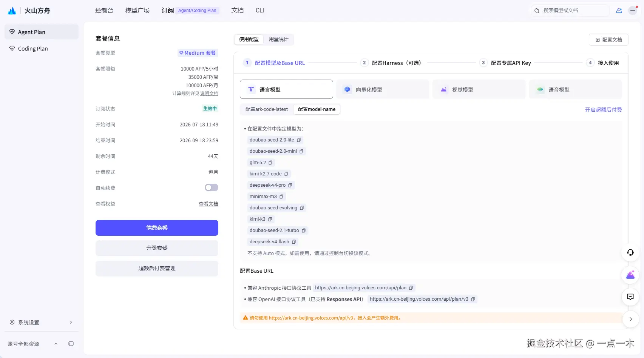Copy the OpenAI-compatible Base URL
644x358 pixels.
click(x=473, y=299)
